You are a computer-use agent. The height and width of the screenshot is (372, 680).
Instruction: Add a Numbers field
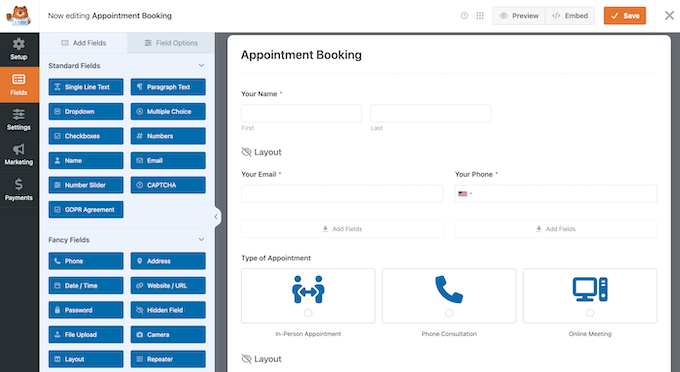tap(168, 136)
